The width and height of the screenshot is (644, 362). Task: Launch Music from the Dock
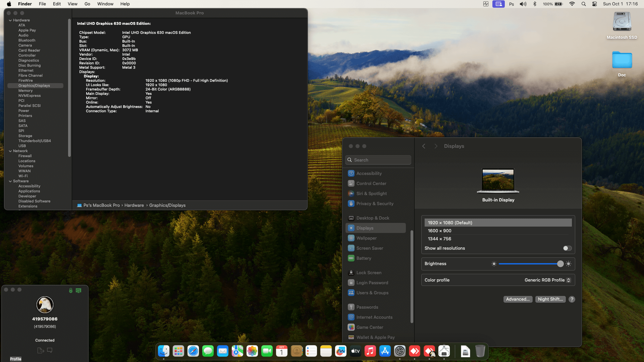click(x=370, y=351)
